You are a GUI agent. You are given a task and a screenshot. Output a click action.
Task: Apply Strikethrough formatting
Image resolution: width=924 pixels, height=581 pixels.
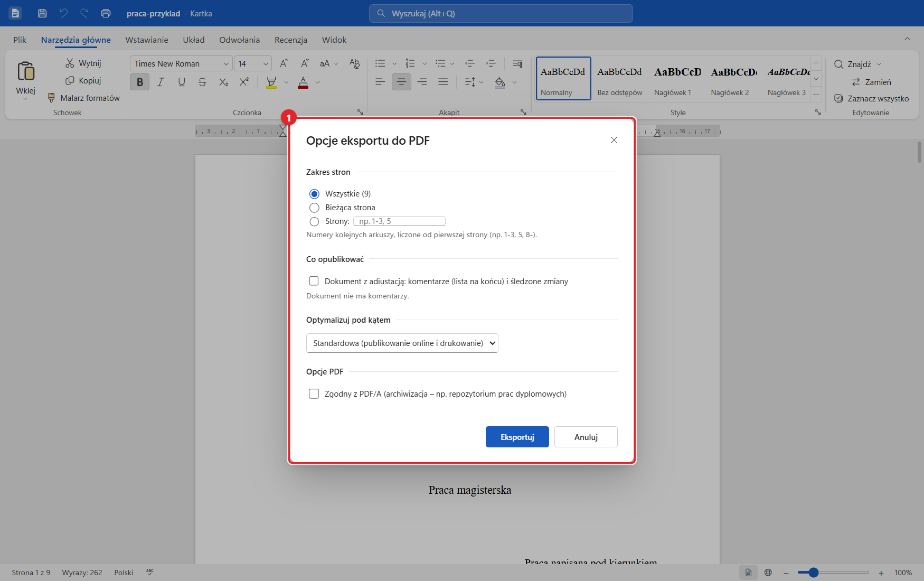(x=202, y=82)
